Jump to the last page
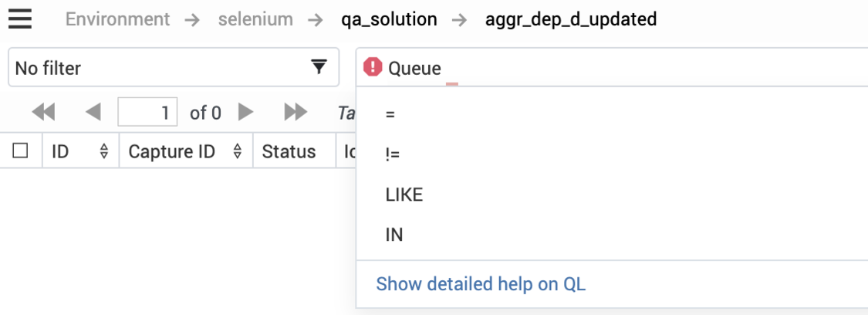The height and width of the screenshot is (315, 868). pos(296,113)
